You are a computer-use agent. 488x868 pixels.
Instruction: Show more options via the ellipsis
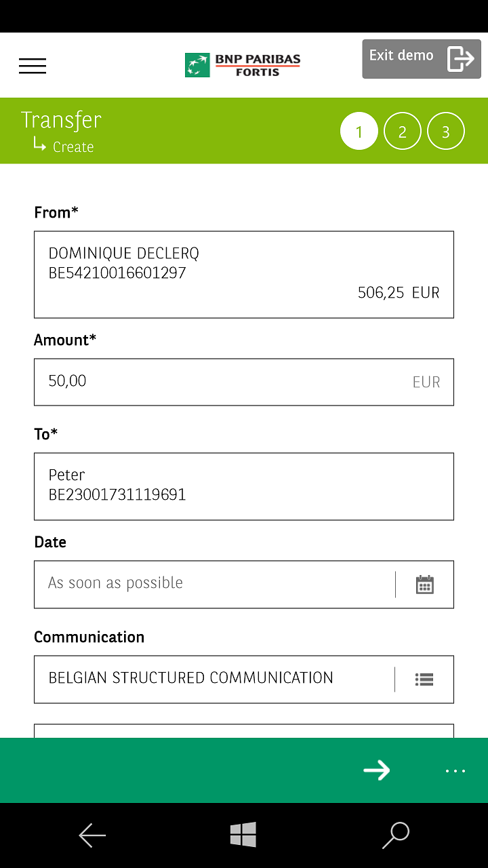click(x=455, y=771)
